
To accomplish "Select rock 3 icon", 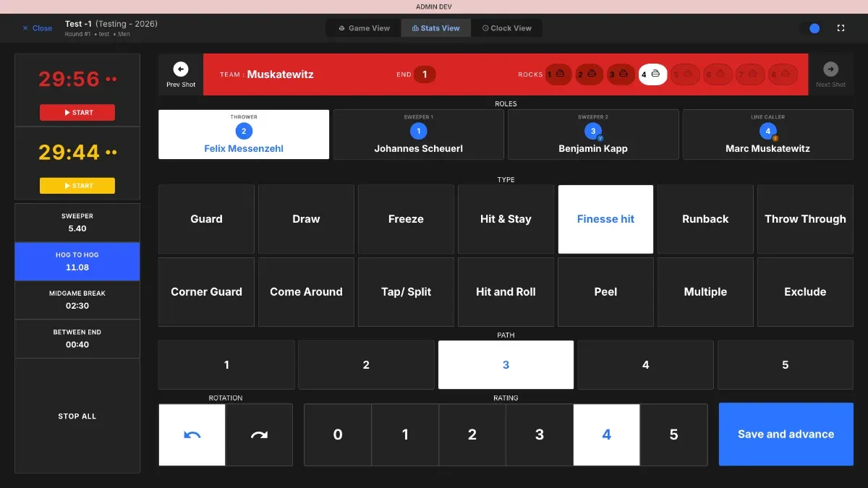I will (x=621, y=74).
